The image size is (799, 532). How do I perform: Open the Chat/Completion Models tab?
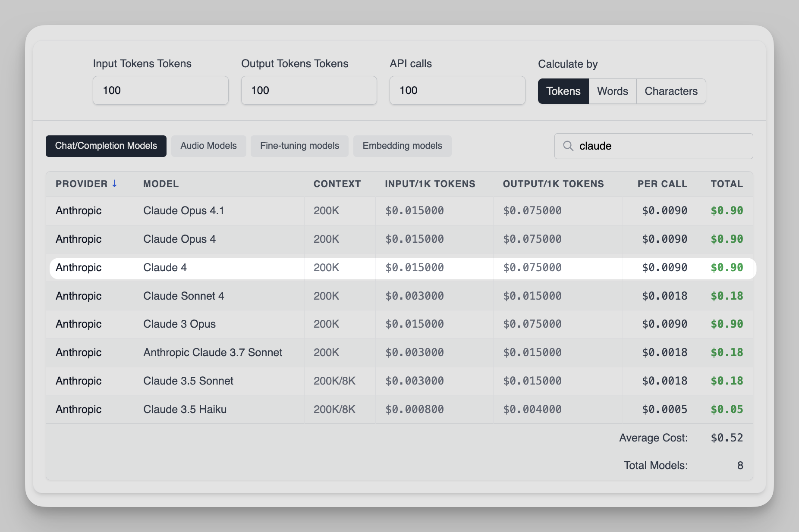106,146
